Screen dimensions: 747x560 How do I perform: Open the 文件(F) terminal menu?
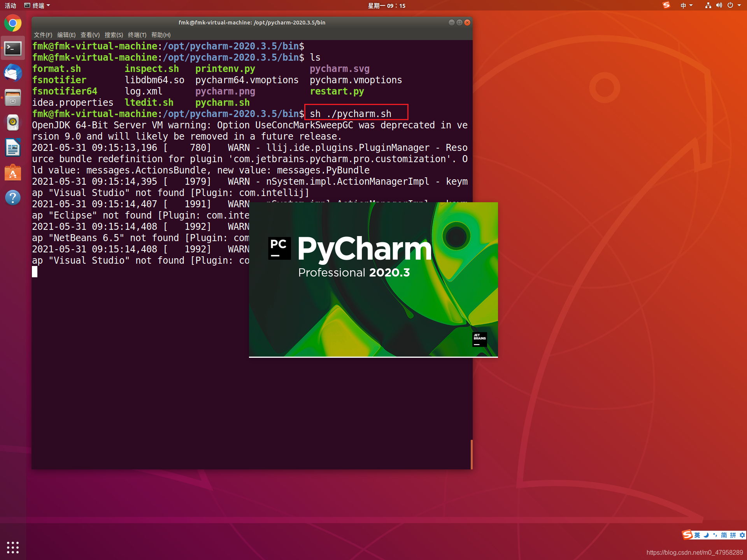(43, 35)
